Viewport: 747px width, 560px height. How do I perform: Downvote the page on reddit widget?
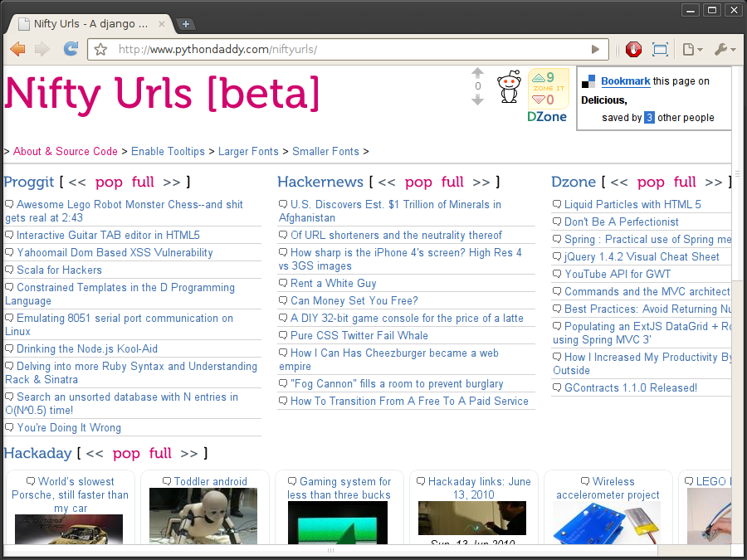coord(477,100)
